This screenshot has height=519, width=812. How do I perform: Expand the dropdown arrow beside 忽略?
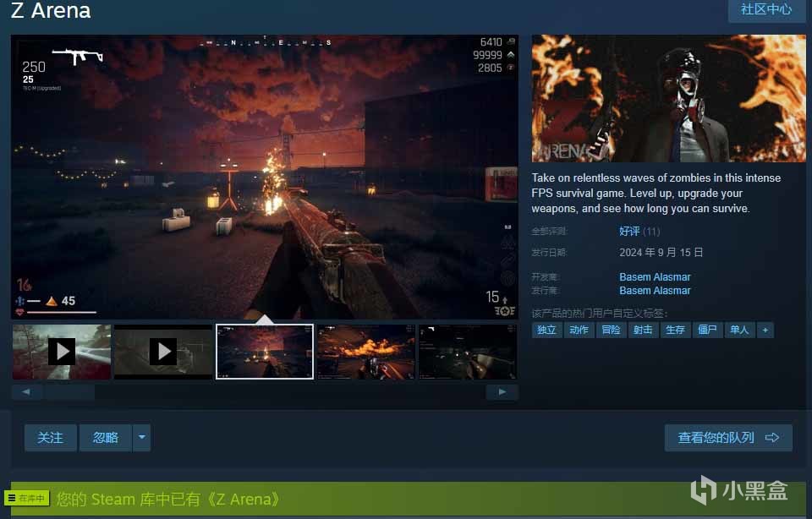(141, 438)
